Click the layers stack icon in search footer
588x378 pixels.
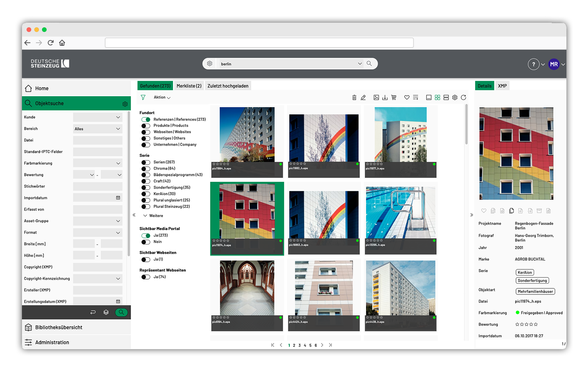[x=106, y=312]
